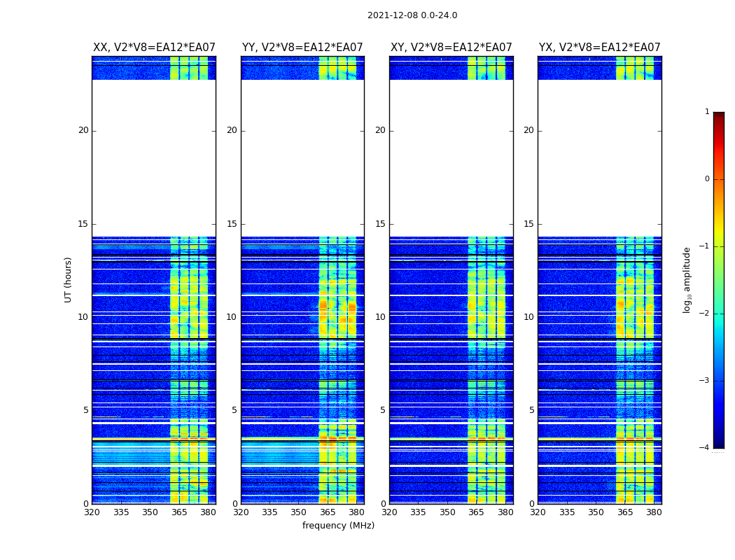735x560 pixels.
Task: Select the XY panel title text
Action: [x=451, y=48]
